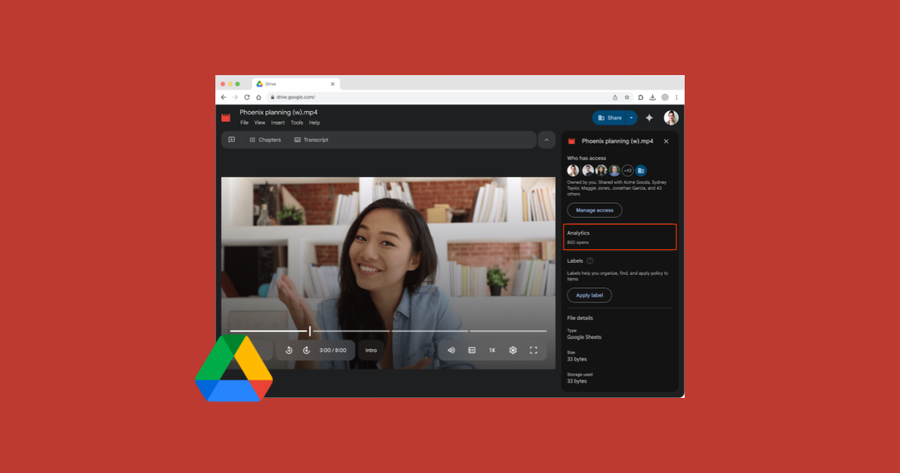Screen dimensions: 900x473
Task: Click the Manage access button
Action: [x=595, y=210]
